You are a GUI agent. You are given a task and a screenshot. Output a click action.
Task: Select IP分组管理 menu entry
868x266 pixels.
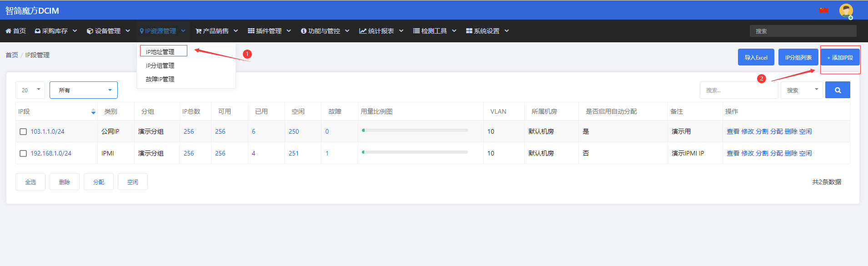point(160,65)
